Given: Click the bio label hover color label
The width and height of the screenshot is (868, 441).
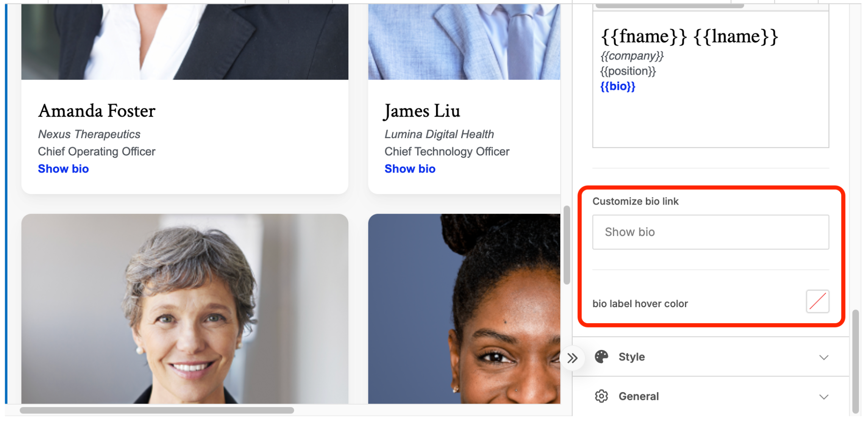Looking at the screenshot, I should click(x=640, y=304).
